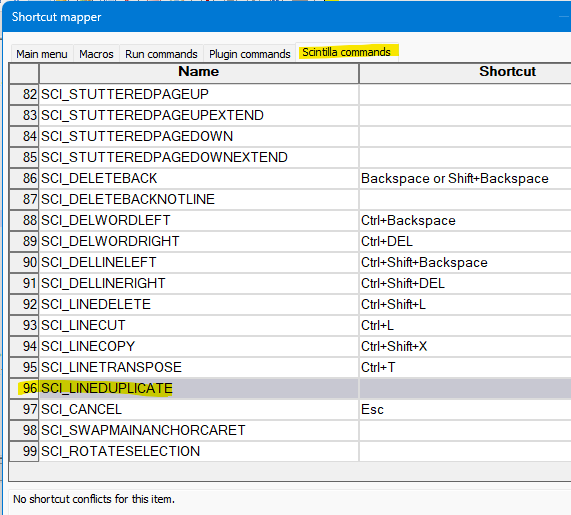
Task: Click the Ctrl+T shortcut cell
Action: (465, 367)
